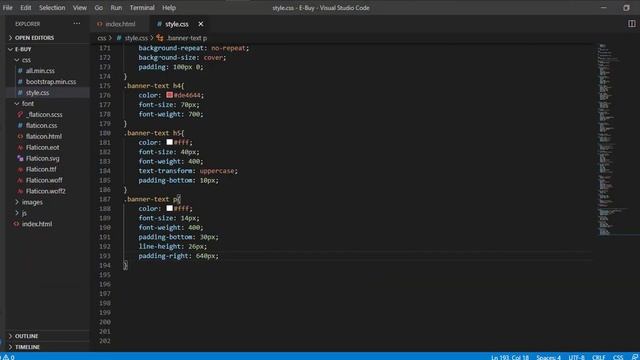The width and height of the screenshot is (640, 360).
Task: Open Explorer more actions ellipsis
Action: (x=77, y=24)
